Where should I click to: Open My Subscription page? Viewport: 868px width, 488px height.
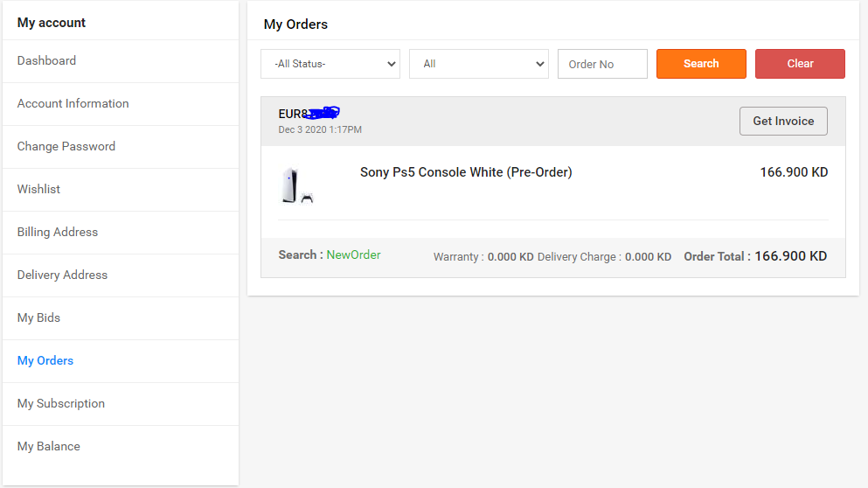coord(61,403)
